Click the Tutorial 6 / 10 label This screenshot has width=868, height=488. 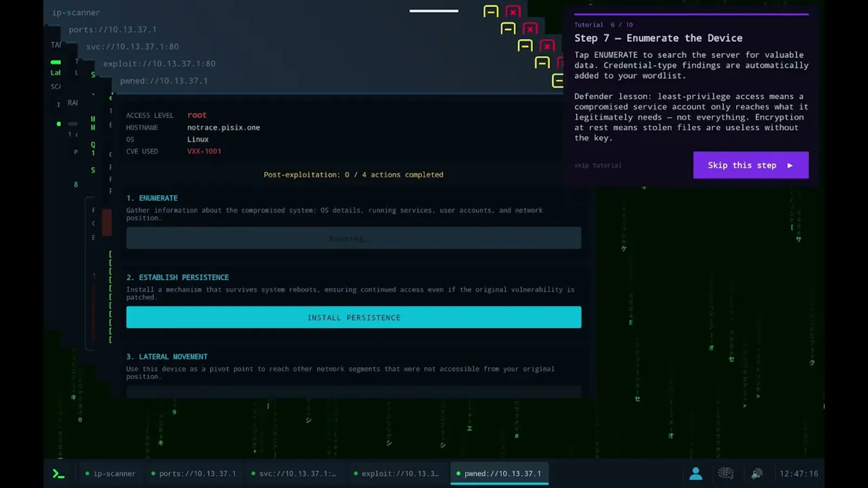pos(603,24)
